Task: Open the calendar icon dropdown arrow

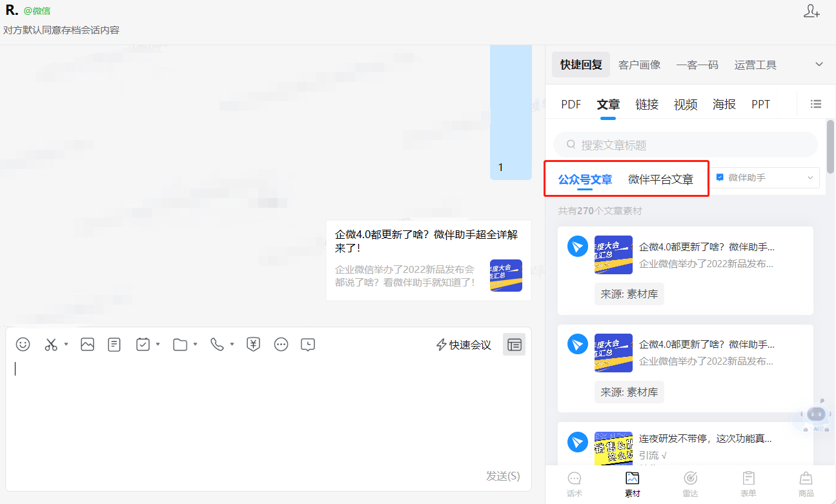Action: [158, 345]
